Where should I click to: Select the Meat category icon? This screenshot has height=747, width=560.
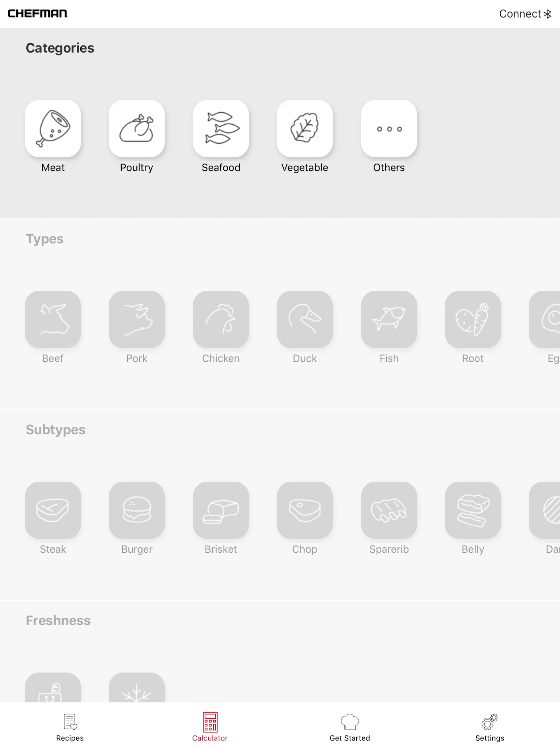53,129
